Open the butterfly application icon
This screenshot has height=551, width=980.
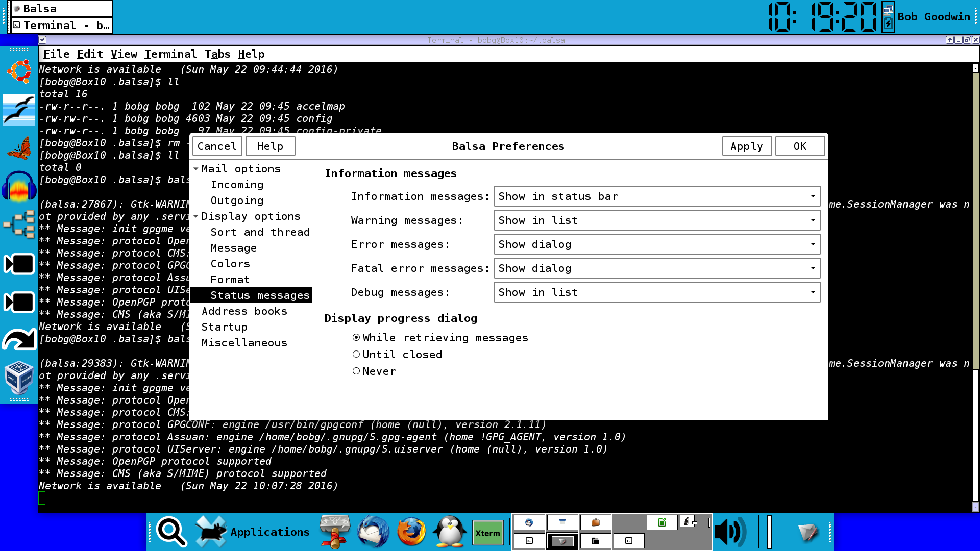pos(19,148)
